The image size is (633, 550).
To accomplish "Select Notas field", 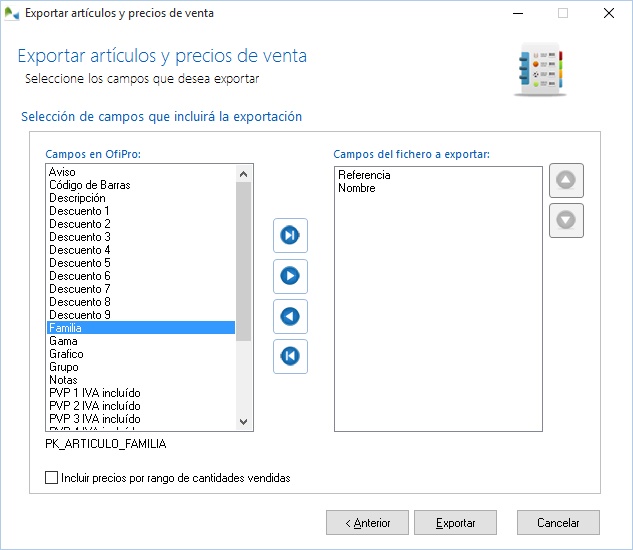I will (x=141, y=380).
